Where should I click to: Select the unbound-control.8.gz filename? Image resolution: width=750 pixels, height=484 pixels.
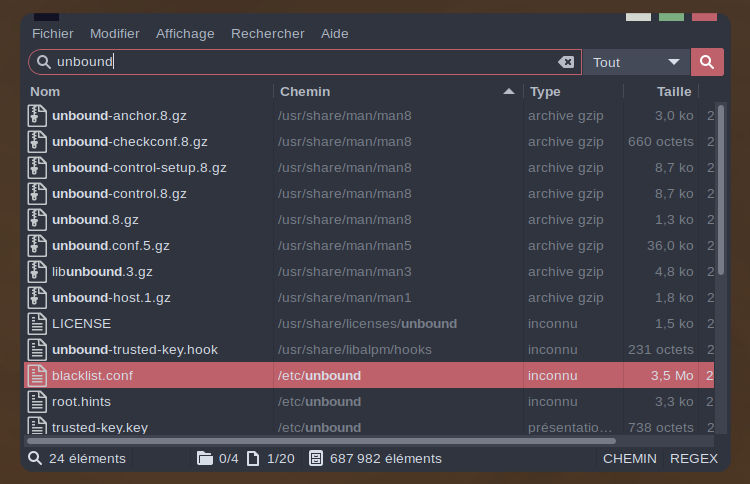coord(119,194)
